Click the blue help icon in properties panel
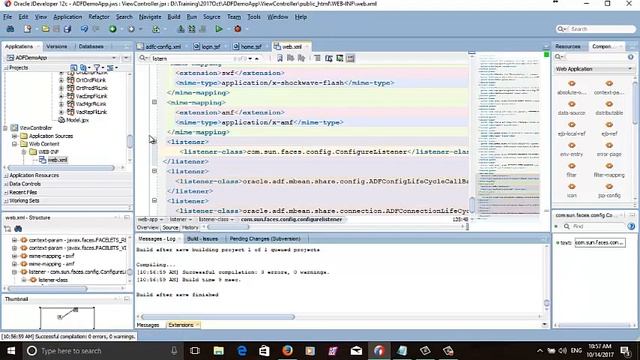Screen dimensions: 640x360 631,226
